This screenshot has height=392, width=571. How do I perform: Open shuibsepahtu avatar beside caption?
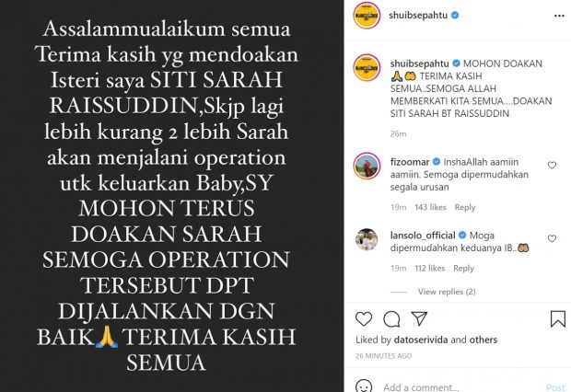click(x=367, y=67)
